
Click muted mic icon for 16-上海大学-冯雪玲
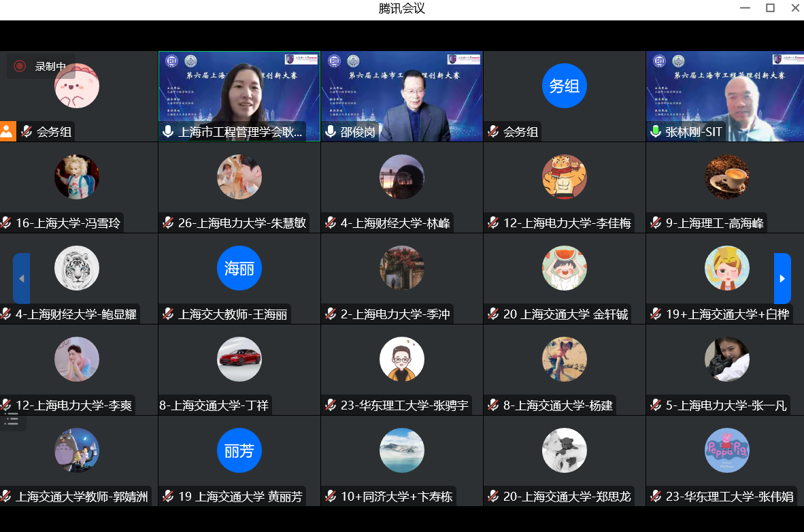tap(6, 222)
